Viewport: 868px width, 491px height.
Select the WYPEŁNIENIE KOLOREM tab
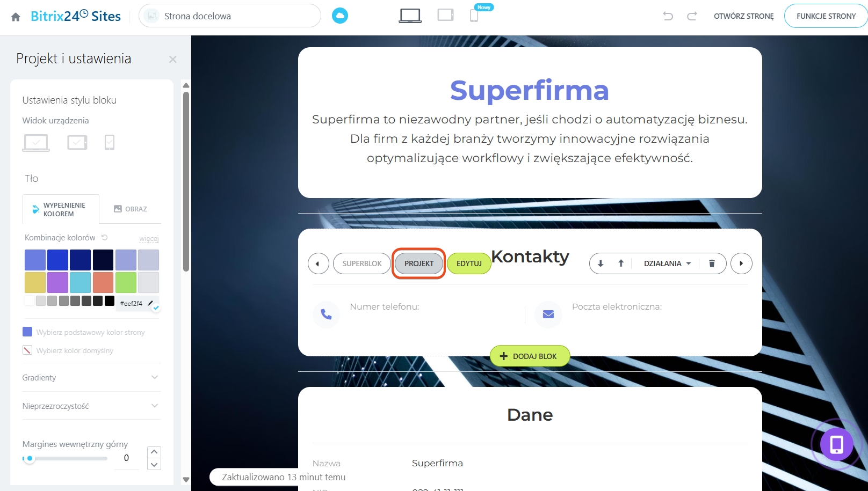coord(61,209)
